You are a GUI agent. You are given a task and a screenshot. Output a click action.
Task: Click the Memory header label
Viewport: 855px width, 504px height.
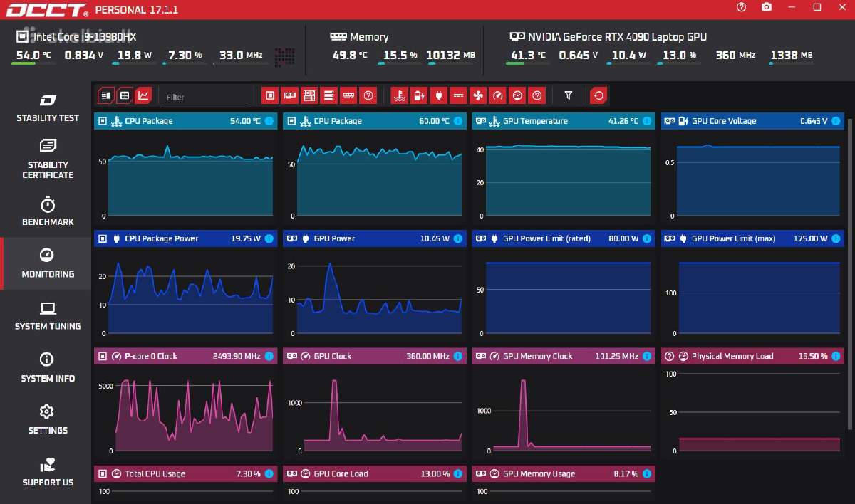click(x=360, y=37)
